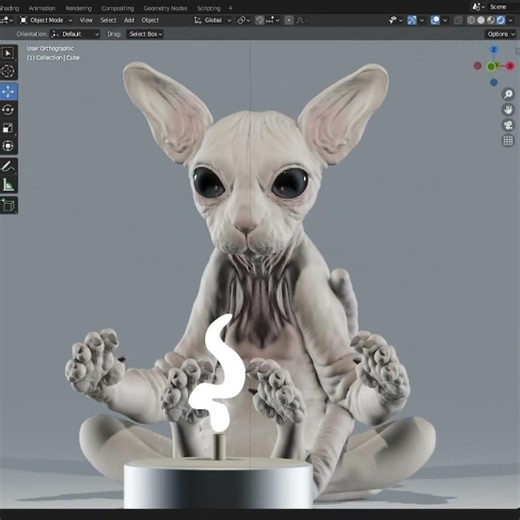Toggle X-ray display button
The height and width of the screenshot is (520, 520).
pos(458,20)
